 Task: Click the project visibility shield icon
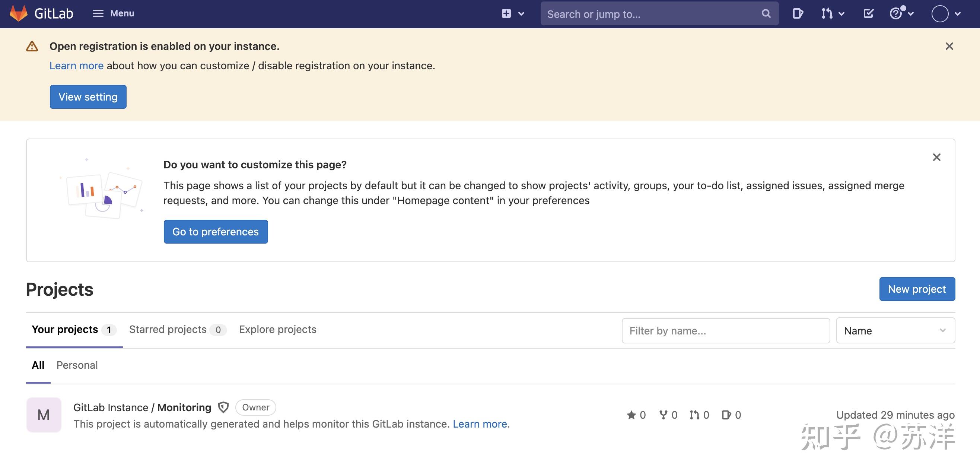point(223,407)
